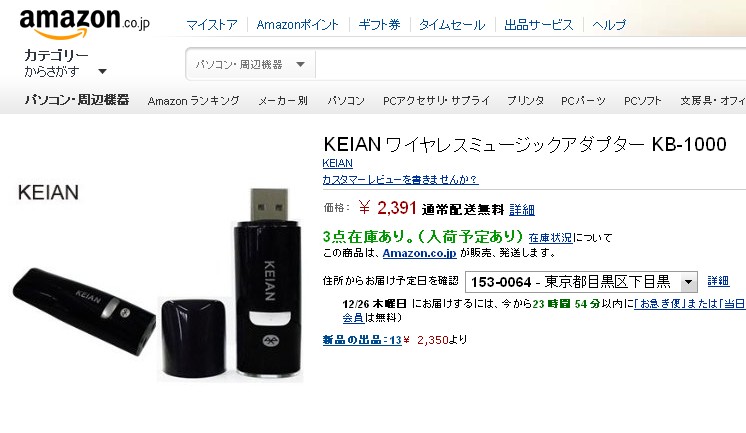Open the ギフト券 link
The width and height of the screenshot is (746, 433).
379,24
